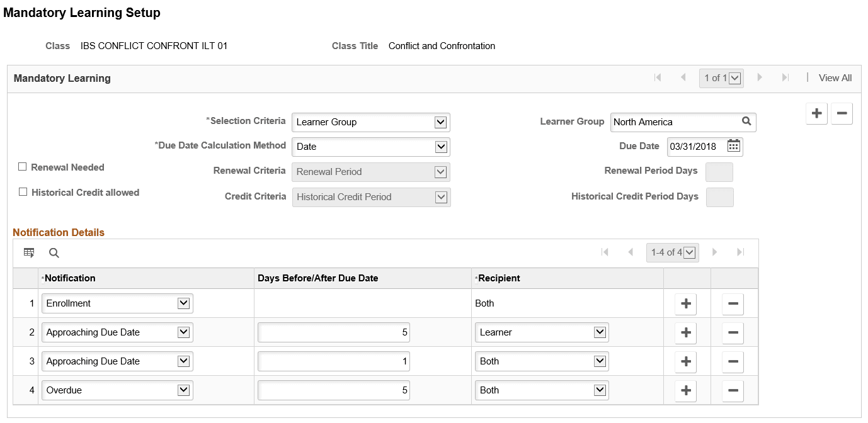The height and width of the screenshot is (423, 868).
Task: Open the Selection Criteria dropdown
Action: tap(442, 122)
